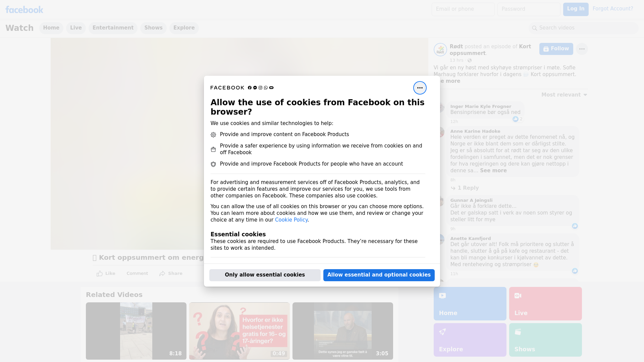Click Only allow essential cookies

265,275
